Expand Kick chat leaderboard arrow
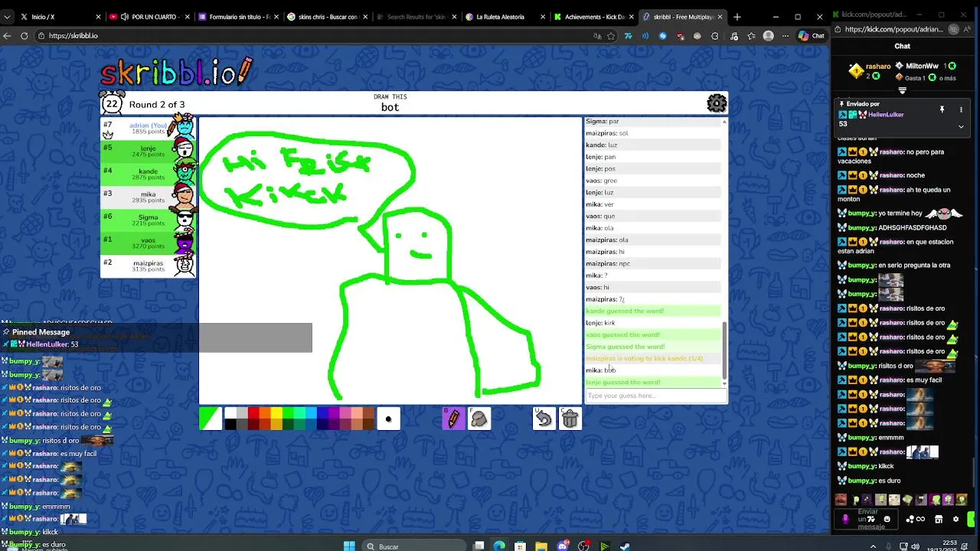This screenshot has width=980, height=551. click(902, 90)
